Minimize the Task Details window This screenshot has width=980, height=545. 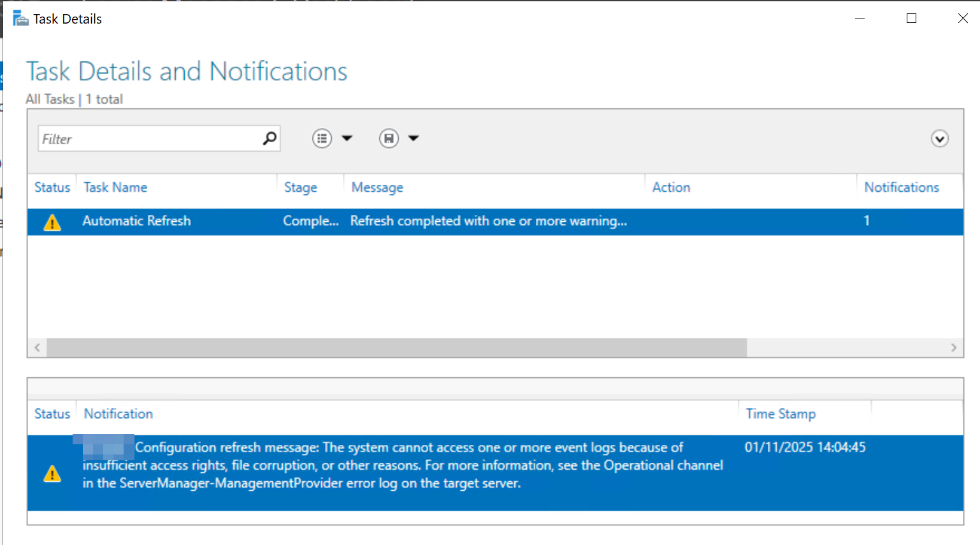coord(860,18)
